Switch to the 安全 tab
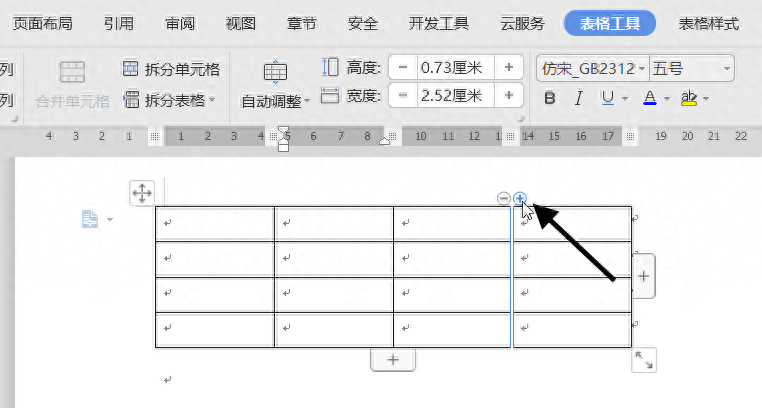Viewport: 762px width, 408px height. click(x=363, y=23)
